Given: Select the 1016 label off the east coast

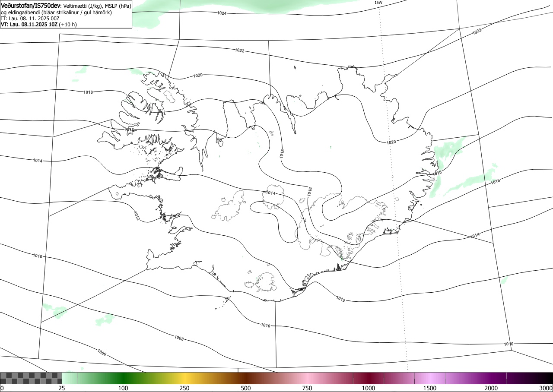Looking at the screenshot, I should pyautogui.click(x=495, y=182).
